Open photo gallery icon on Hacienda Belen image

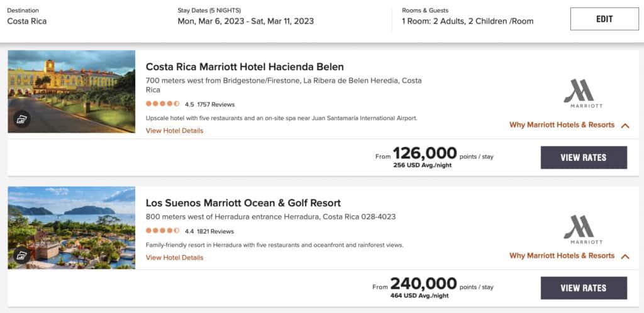22,119
